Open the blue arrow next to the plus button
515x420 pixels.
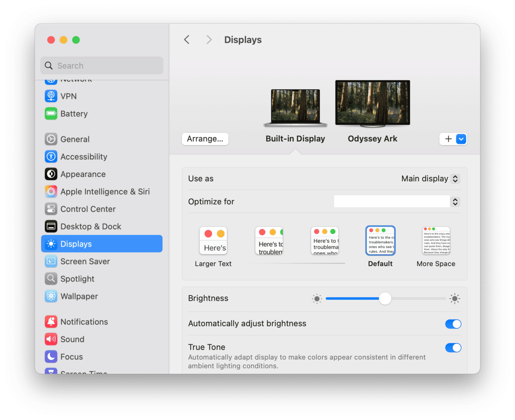pyautogui.click(x=461, y=139)
